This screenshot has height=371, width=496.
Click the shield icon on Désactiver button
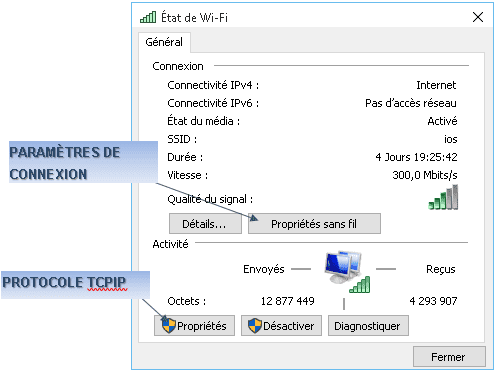coord(255,326)
